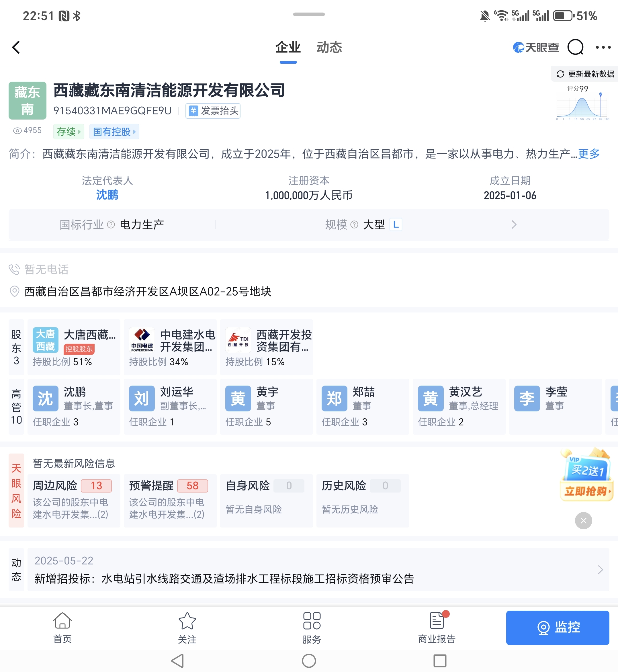Tap the Android home circle button
This screenshot has height=672, width=618.
click(309, 661)
